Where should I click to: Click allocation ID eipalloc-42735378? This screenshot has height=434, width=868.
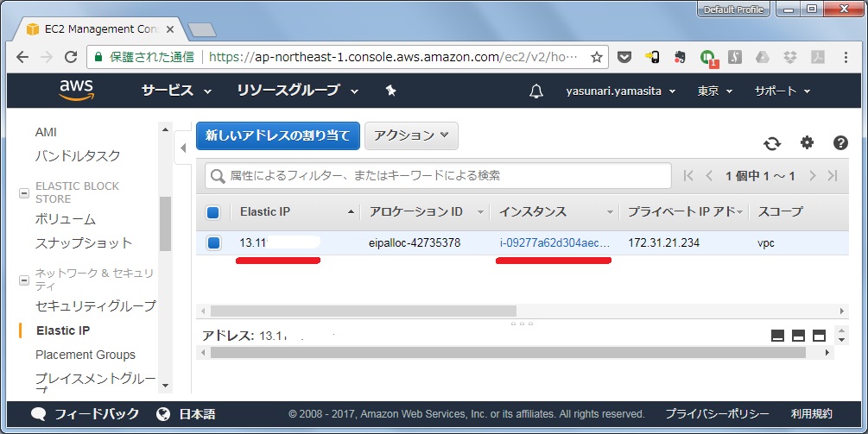415,242
